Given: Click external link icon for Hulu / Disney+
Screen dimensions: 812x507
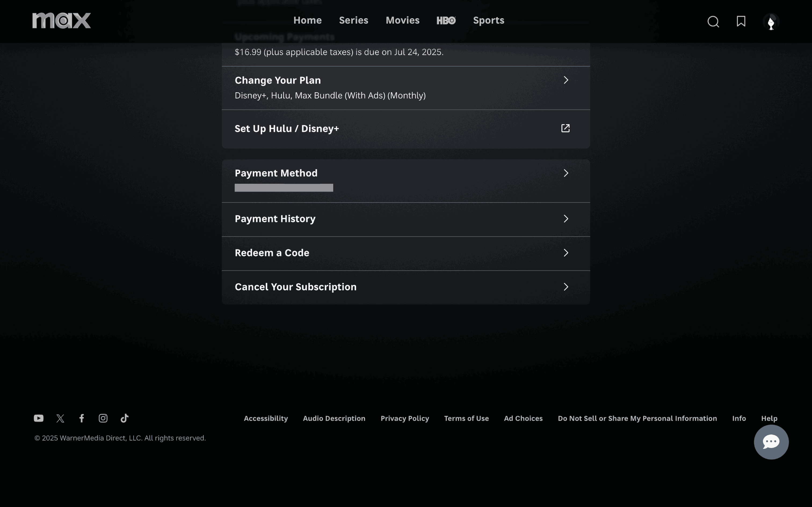Looking at the screenshot, I should pyautogui.click(x=565, y=128).
